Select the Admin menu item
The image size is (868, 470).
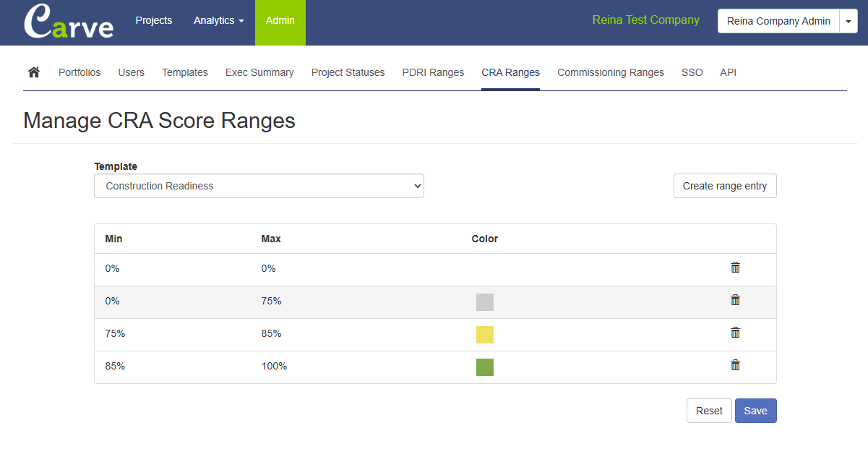[x=280, y=21]
